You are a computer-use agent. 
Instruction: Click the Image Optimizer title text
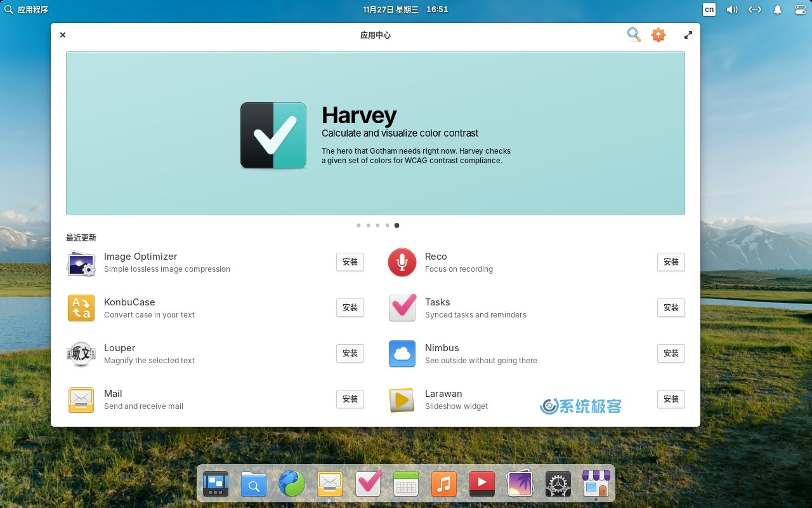pos(140,257)
